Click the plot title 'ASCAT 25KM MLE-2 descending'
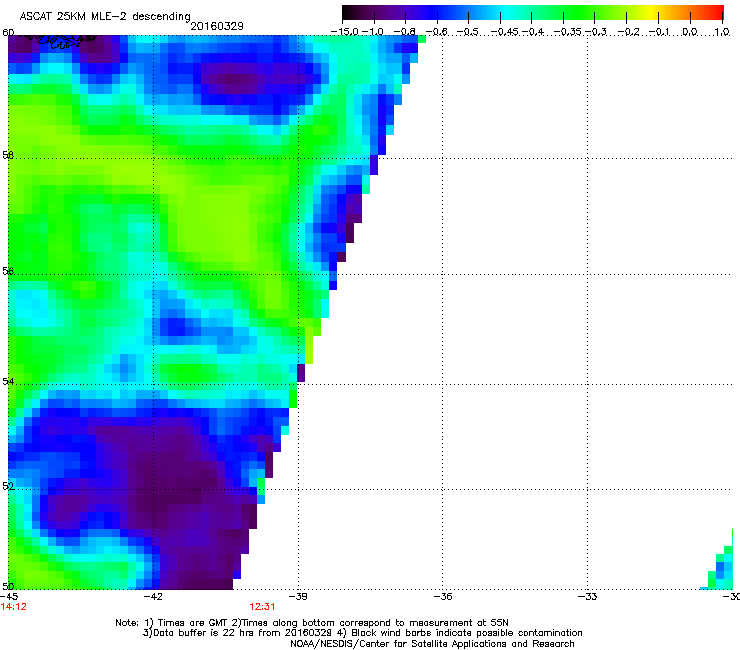 pyautogui.click(x=105, y=16)
